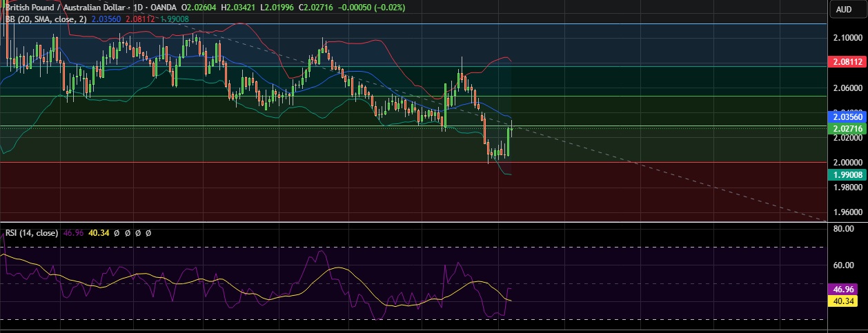
Task: Select the BB (20, SMA, close, 2) indicator legend
Action: [x=46, y=19]
